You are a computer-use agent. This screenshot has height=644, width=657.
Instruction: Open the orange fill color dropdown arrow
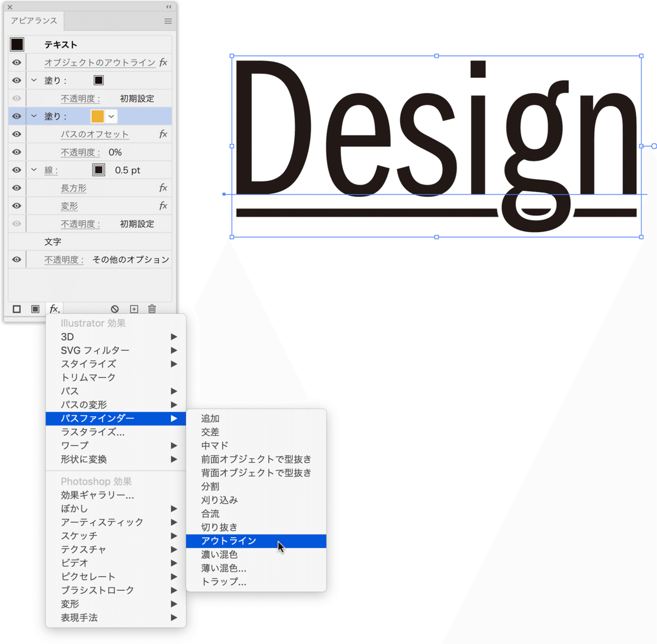(x=111, y=116)
